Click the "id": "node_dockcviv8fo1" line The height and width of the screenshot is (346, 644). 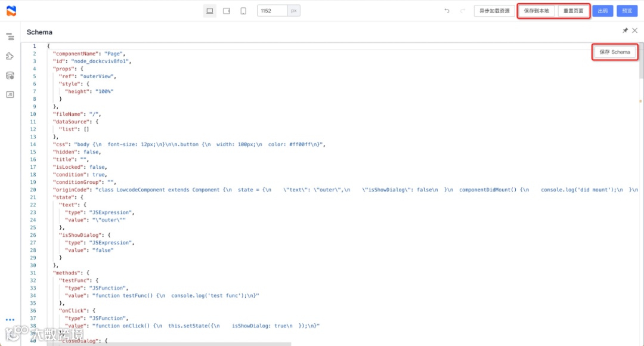[92, 61]
